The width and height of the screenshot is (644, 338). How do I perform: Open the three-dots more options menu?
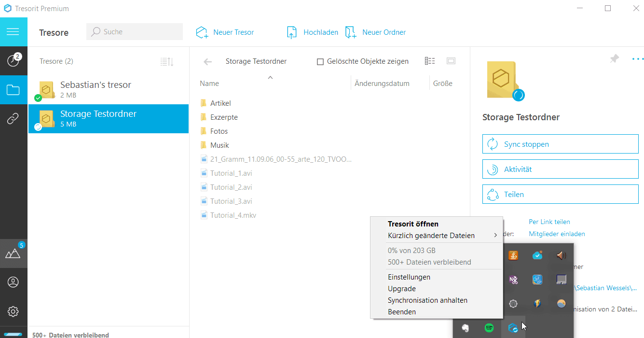click(638, 59)
